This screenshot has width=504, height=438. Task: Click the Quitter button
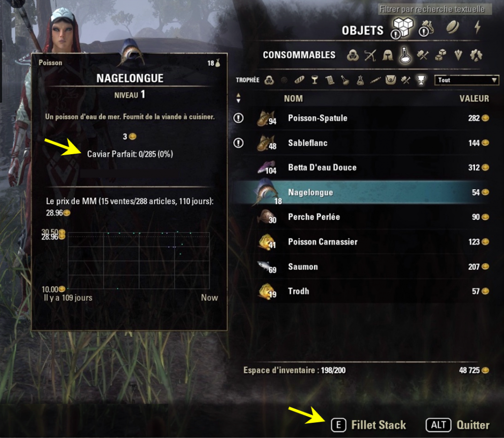[x=458, y=425]
